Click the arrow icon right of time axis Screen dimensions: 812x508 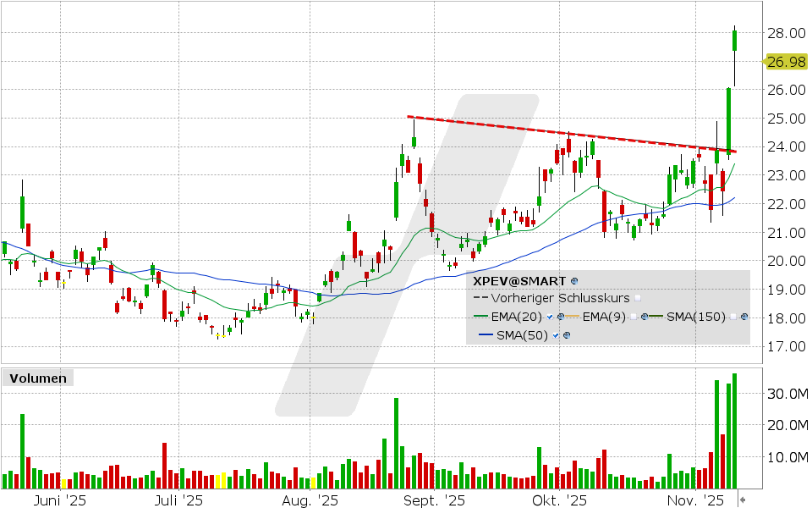tap(743, 500)
